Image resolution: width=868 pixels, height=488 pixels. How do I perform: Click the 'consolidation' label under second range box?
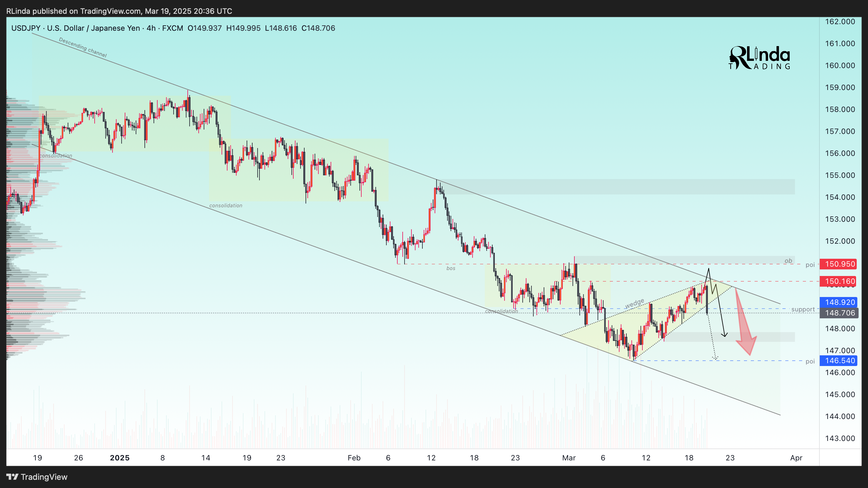(226, 205)
